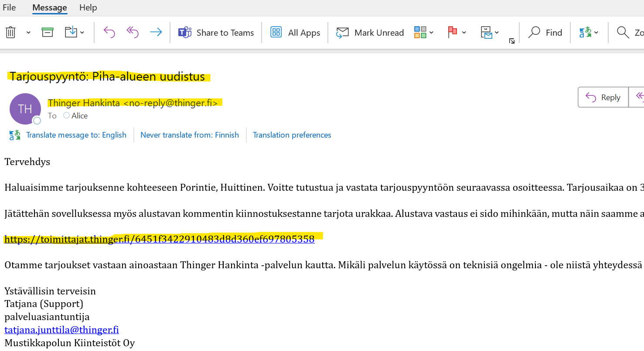Click sender Thinger Hankinta address
Viewport: 644px width, 351px height.
(x=133, y=103)
